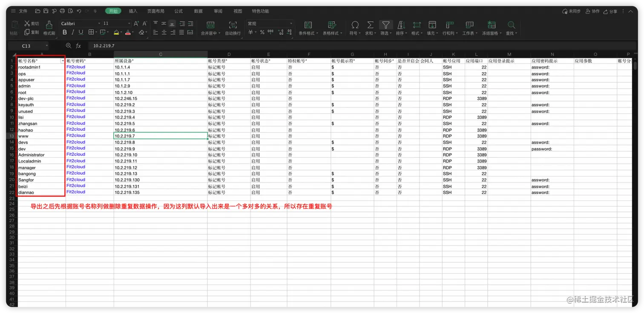
Task: Click the 协作 collaborate button
Action: pyautogui.click(x=592, y=12)
